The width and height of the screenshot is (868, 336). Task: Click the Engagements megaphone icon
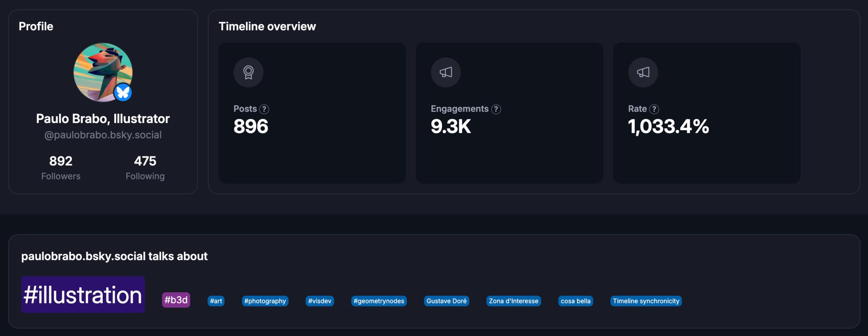446,72
